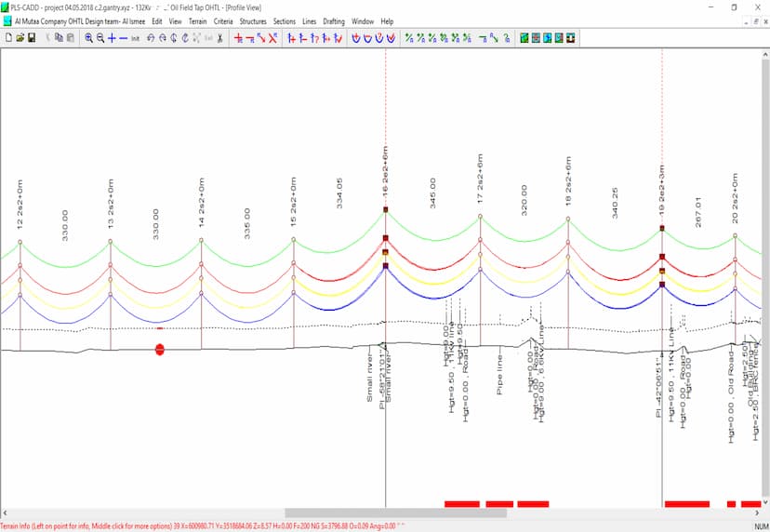Click the vertical scrollbar down arrow

(x=765, y=503)
